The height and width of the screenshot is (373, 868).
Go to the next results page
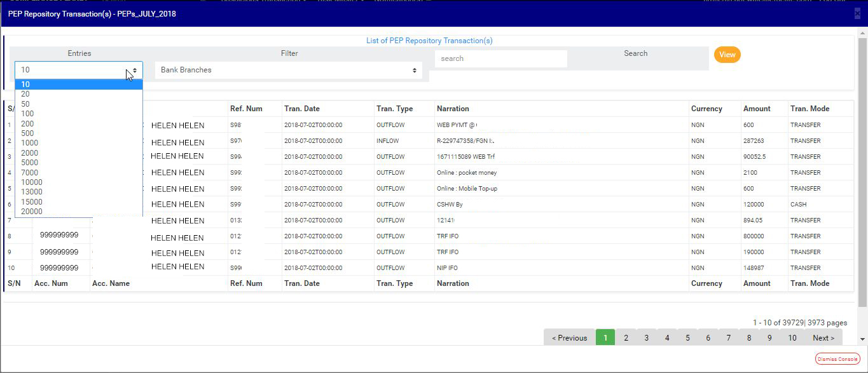coord(823,338)
